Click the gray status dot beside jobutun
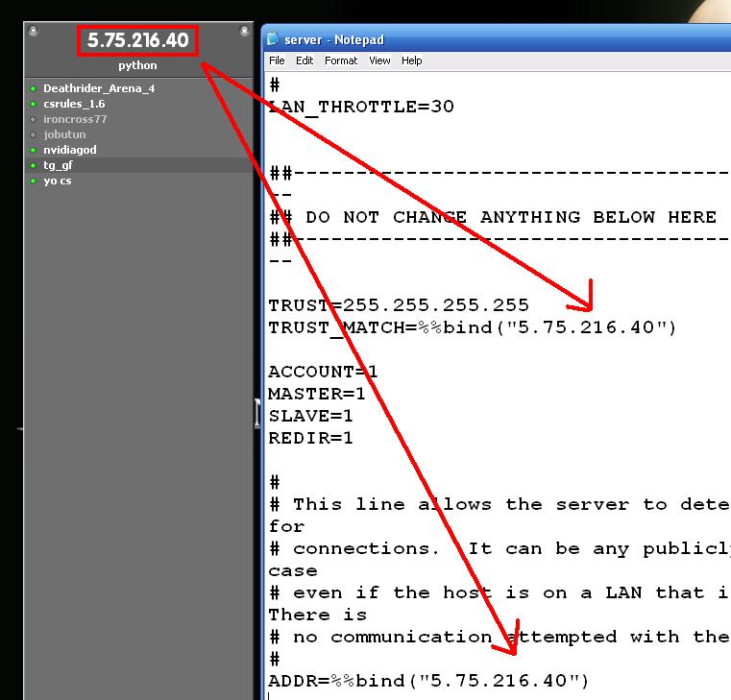 tap(33, 134)
